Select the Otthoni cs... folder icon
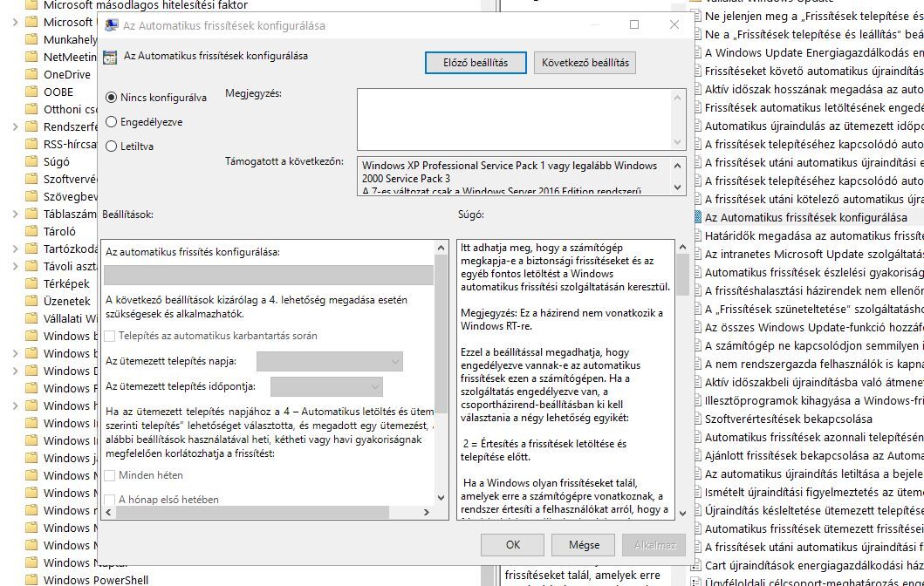 coord(31,110)
